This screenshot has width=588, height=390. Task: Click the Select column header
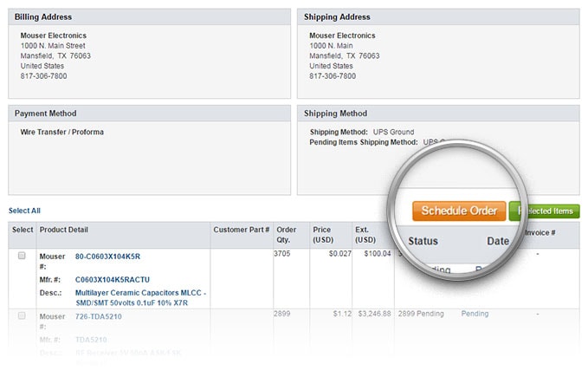(x=23, y=230)
